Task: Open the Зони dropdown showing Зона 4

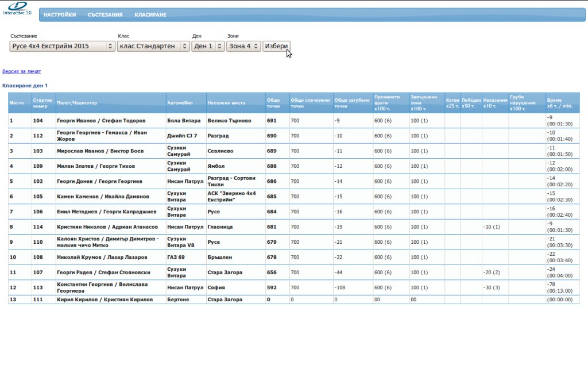Action: tap(243, 46)
